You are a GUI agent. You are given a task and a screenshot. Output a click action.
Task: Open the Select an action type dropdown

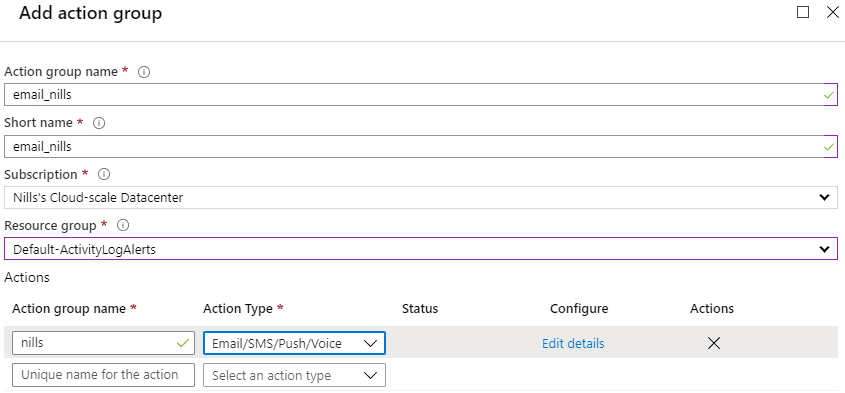click(x=294, y=375)
